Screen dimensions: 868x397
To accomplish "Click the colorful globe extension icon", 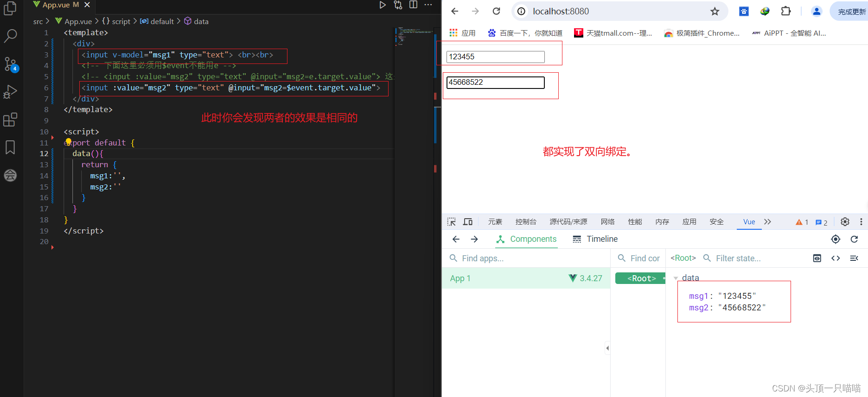I will tap(765, 11).
